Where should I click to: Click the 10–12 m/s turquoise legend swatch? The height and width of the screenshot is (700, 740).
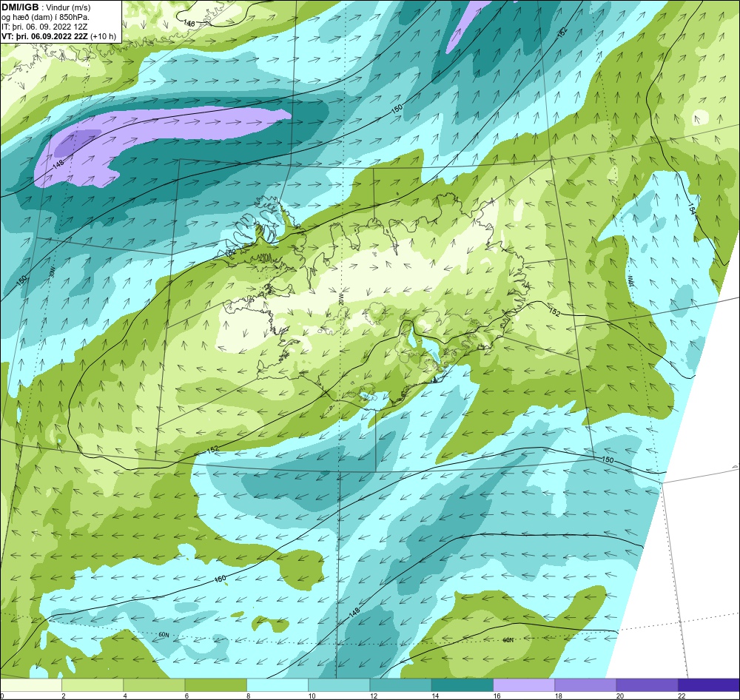click(x=339, y=684)
